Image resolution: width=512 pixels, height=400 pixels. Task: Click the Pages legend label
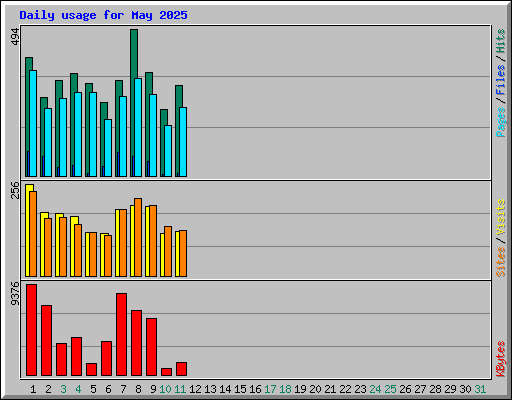pyautogui.click(x=501, y=122)
